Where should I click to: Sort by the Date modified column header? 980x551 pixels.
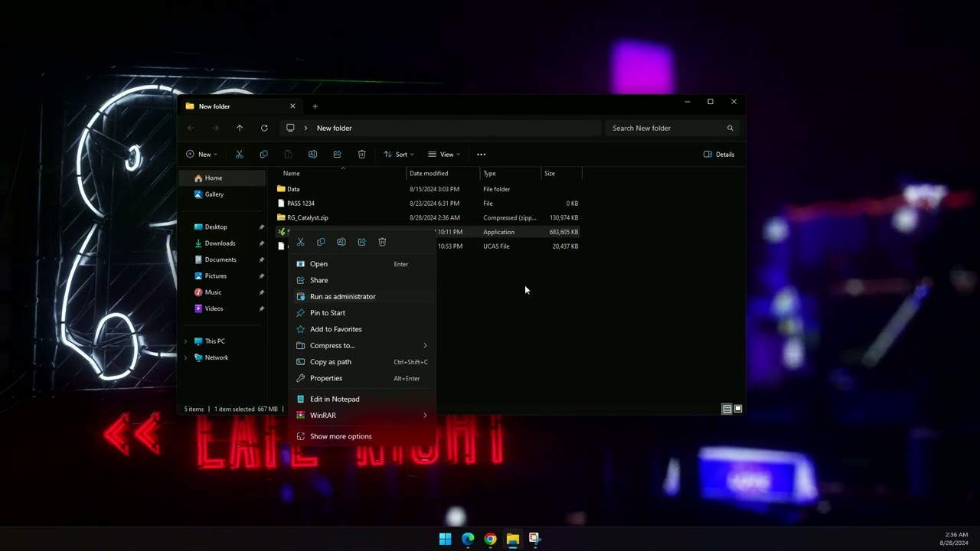tap(443, 174)
